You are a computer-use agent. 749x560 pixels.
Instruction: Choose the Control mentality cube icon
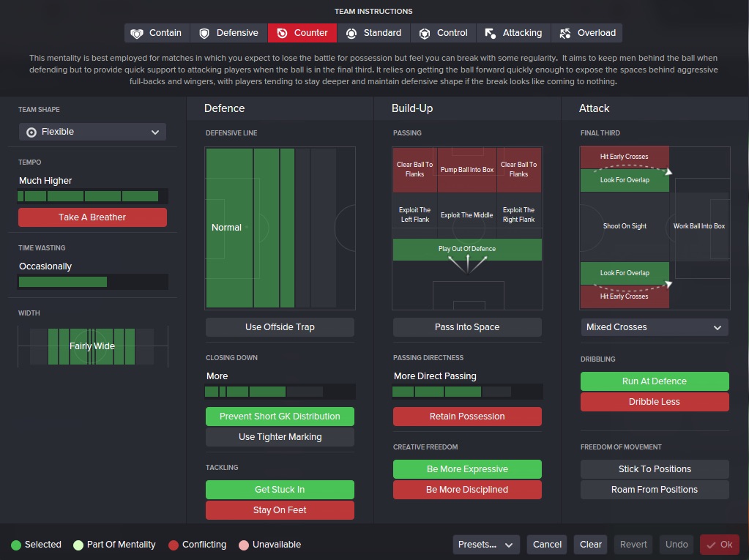(425, 33)
